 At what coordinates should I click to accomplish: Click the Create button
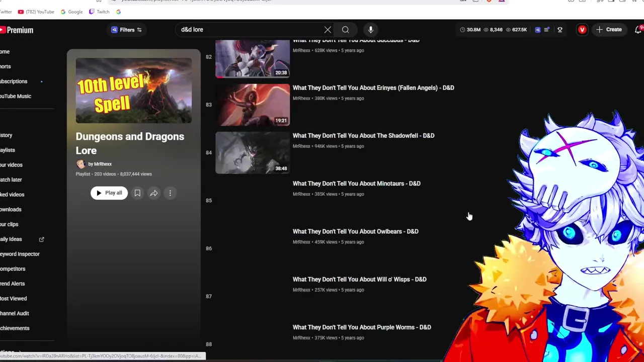[609, 30]
